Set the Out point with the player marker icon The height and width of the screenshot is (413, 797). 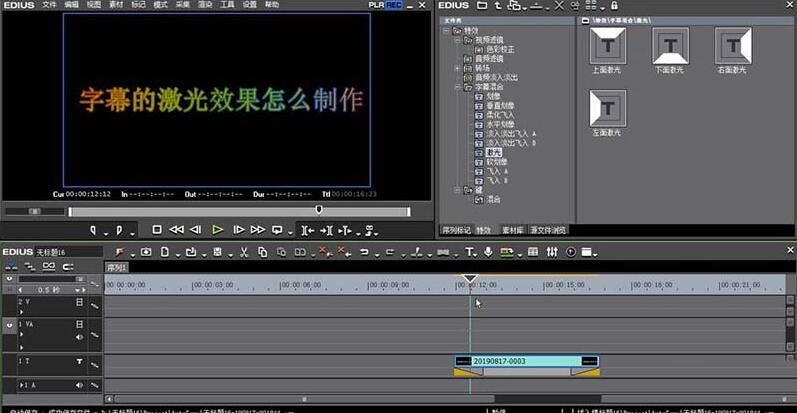point(119,231)
